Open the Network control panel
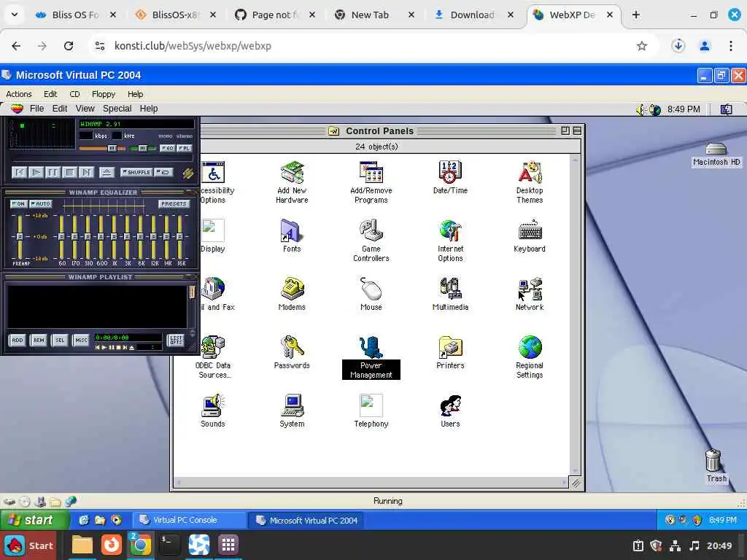The width and height of the screenshot is (747, 560). 530,294
